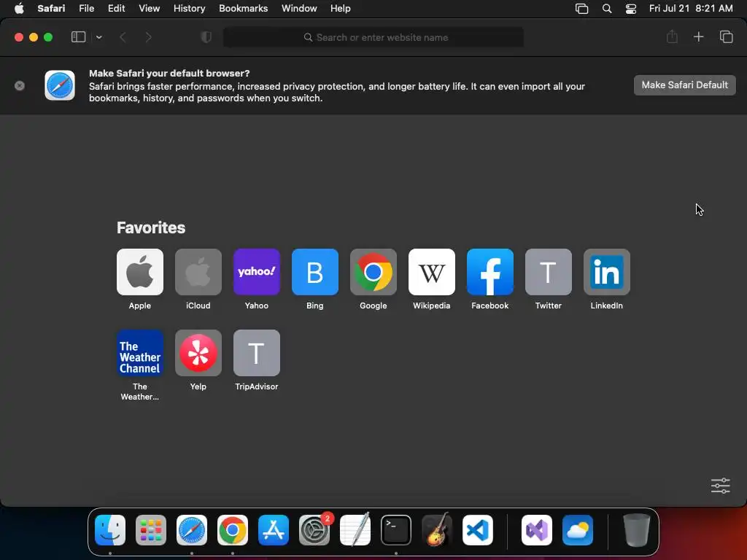Open Visual Studio from the Dock
Image resolution: width=747 pixels, height=560 pixels.
coord(537,530)
